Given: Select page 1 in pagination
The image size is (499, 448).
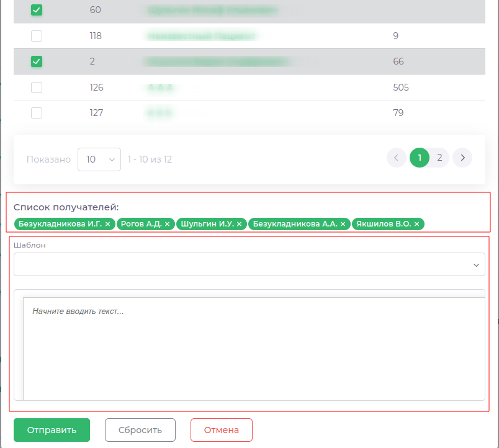Looking at the screenshot, I should tap(420, 158).
